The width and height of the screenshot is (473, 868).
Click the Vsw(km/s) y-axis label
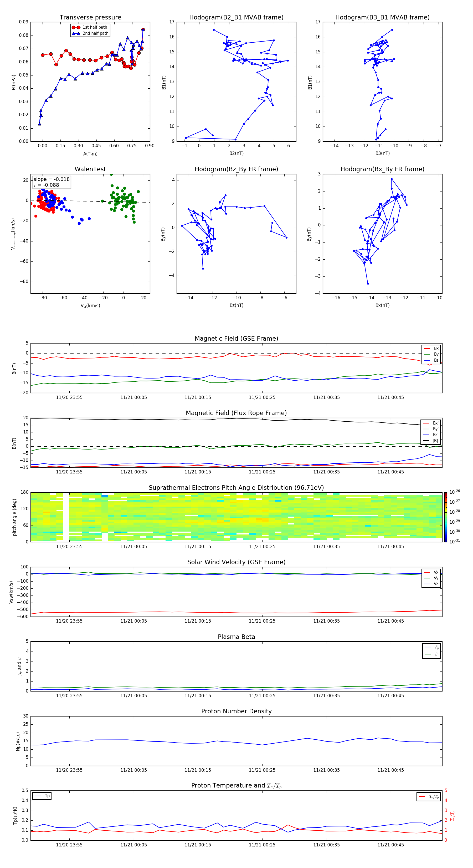pos(11,592)
